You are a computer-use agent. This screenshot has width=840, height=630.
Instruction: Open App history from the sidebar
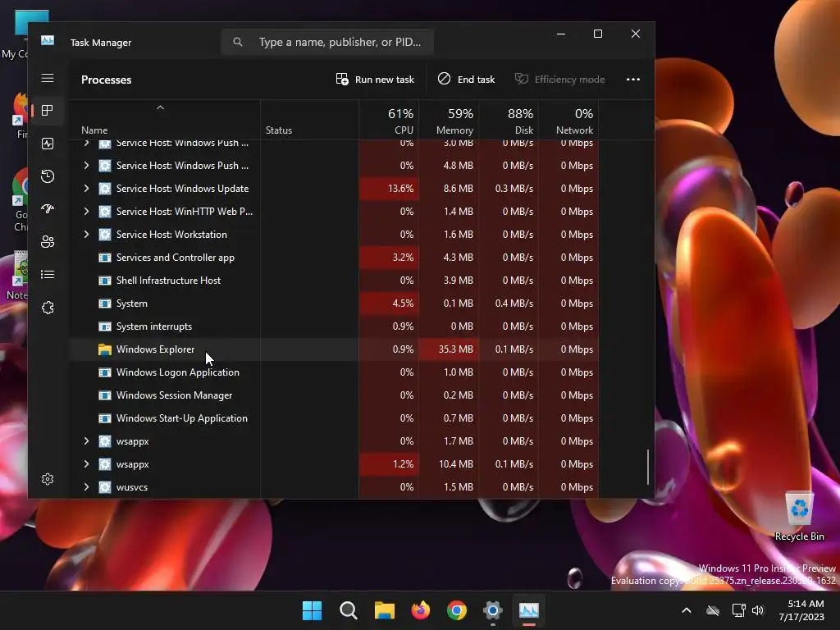48,176
